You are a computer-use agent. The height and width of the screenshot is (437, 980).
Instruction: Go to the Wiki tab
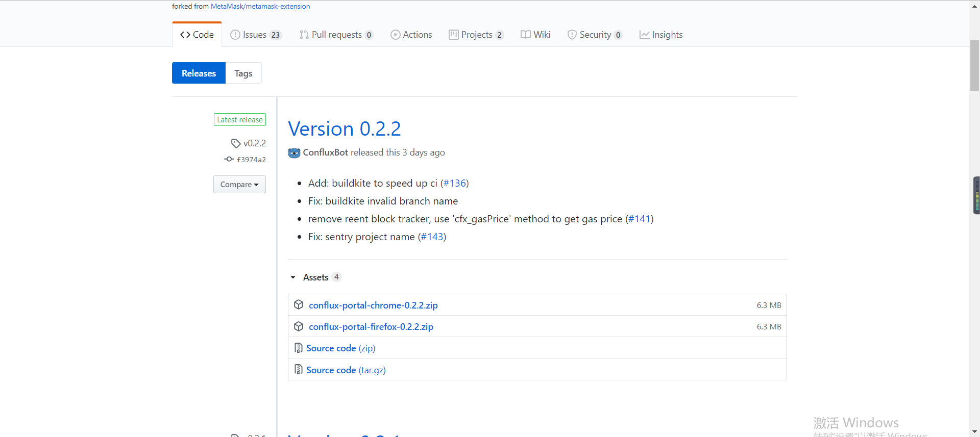[x=535, y=35]
